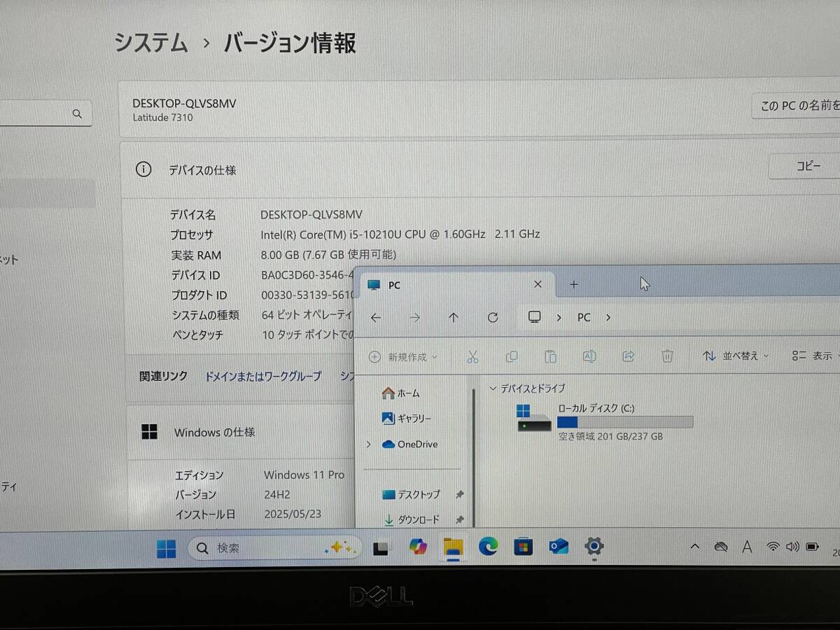
Task: Click the '24H2' version value
Action: [x=277, y=494]
